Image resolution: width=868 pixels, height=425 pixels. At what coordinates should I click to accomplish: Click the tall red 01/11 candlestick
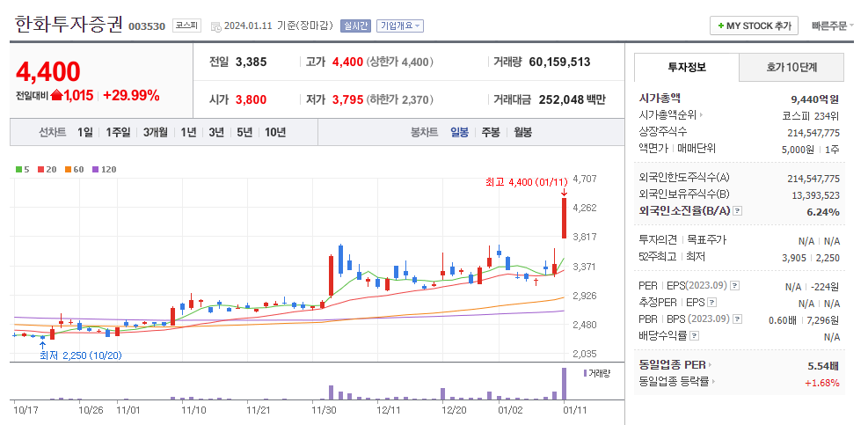(564, 218)
